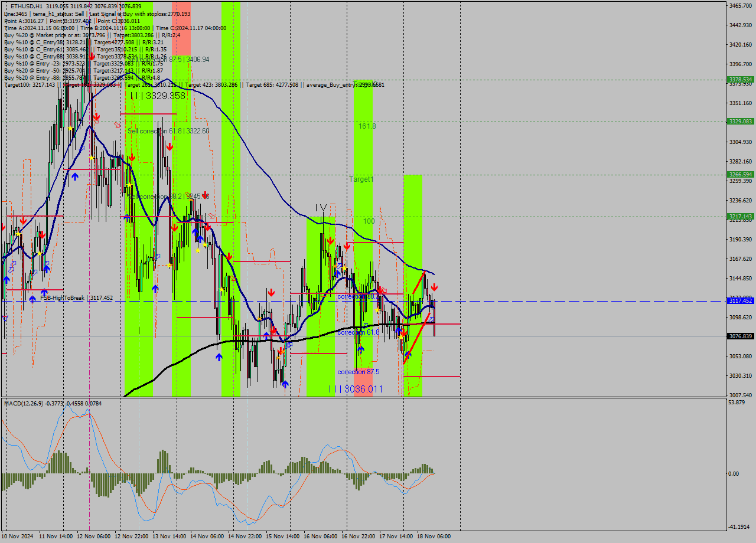The height and width of the screenshot is (543, 756).
Task: Select the 'Buy %10 @ C_Entry88' line
Action: 85,56
